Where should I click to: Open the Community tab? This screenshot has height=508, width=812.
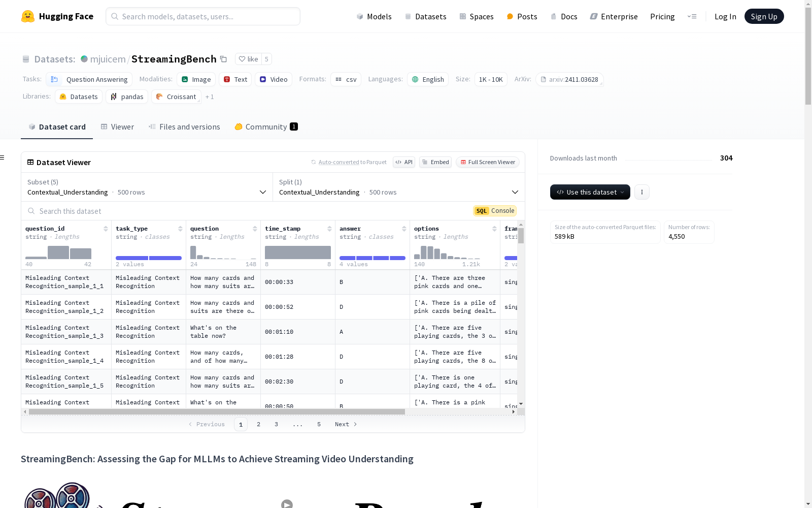click(x=266, y=127)
